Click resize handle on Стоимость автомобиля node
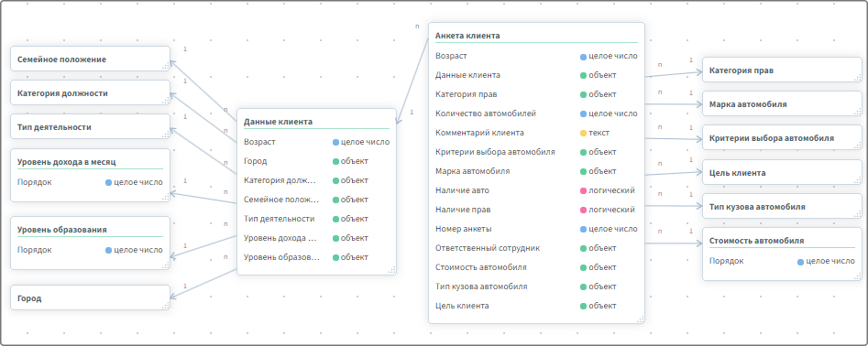868x346 pixels. pos(858,276)
